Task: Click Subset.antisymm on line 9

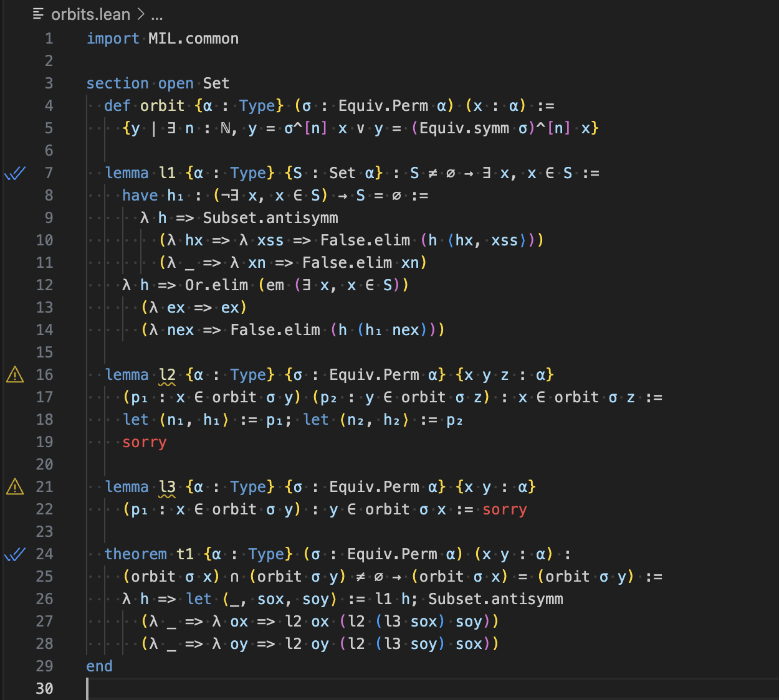Action: pos(270,218)
